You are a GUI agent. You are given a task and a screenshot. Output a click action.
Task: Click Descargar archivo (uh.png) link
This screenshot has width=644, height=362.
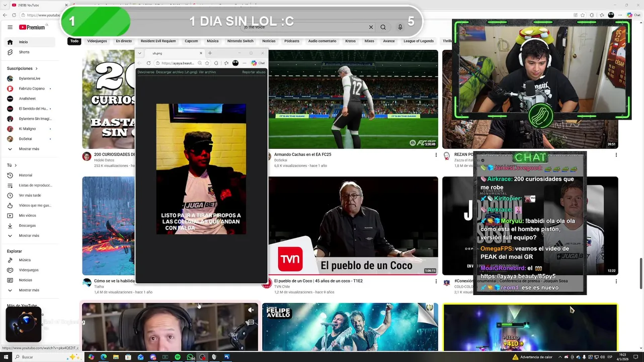pos(177,72)
